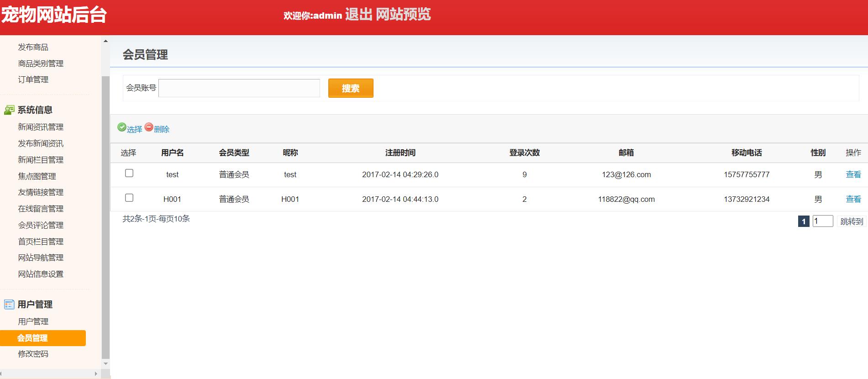Open 订单管理 in sidebar

click(33, 79)
